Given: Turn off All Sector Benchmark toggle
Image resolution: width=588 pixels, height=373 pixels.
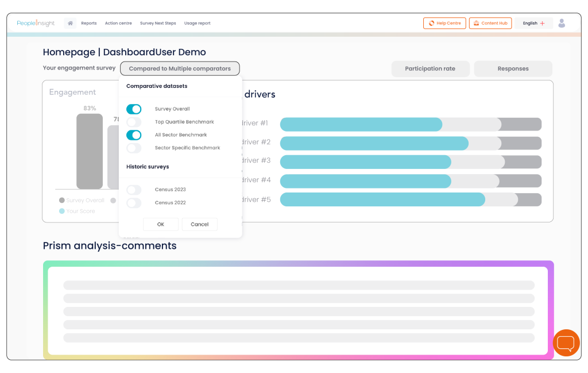Looking at the screenshot, I should pyautogui.click(x=134, y=135).
